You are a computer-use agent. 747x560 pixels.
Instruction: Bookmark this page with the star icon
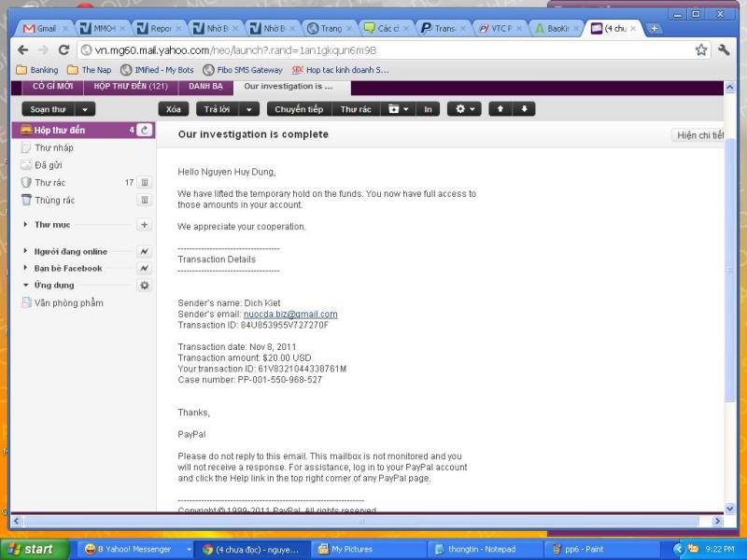(x=701, y=50)
